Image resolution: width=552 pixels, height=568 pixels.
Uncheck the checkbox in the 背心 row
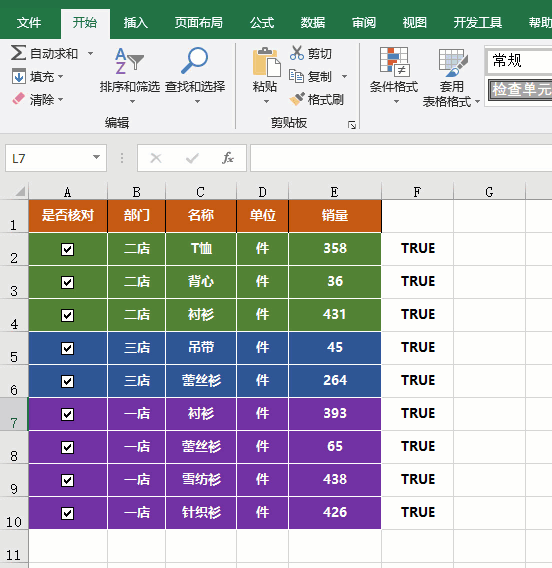[67, 282]
